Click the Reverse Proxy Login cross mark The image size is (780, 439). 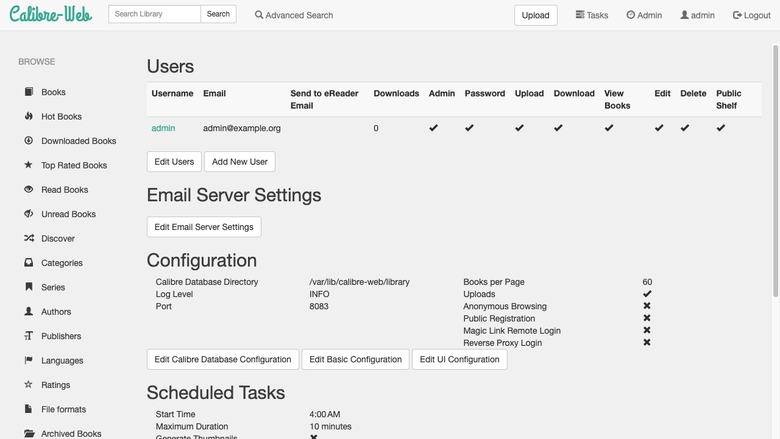(x=647, y=342)
